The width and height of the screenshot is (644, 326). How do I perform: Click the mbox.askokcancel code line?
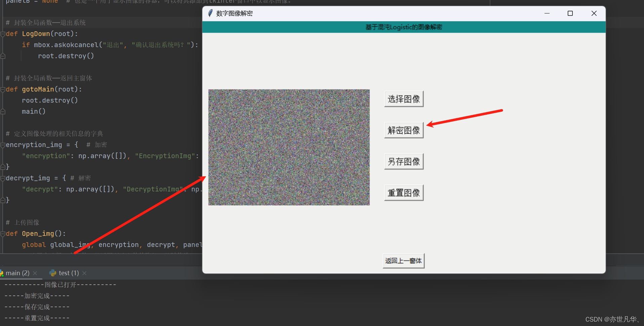click(110, 45)
